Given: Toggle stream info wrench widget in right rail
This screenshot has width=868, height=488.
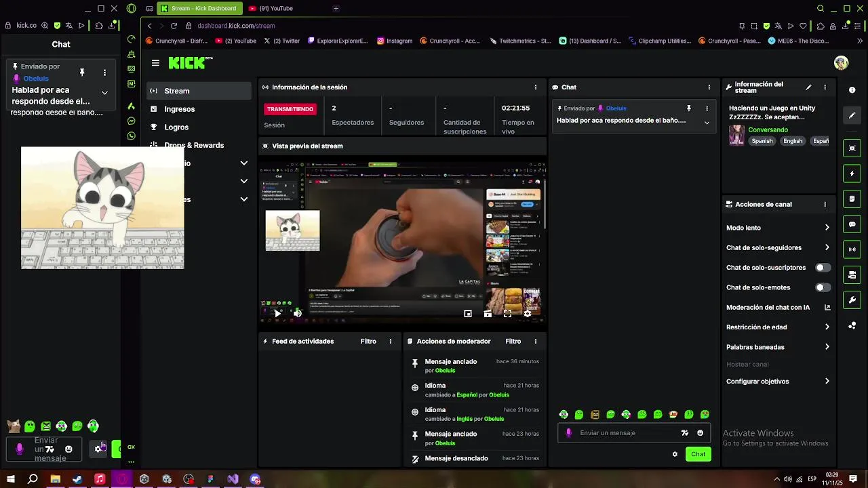Looking at the screenshot, I should [x=852, y=300].
